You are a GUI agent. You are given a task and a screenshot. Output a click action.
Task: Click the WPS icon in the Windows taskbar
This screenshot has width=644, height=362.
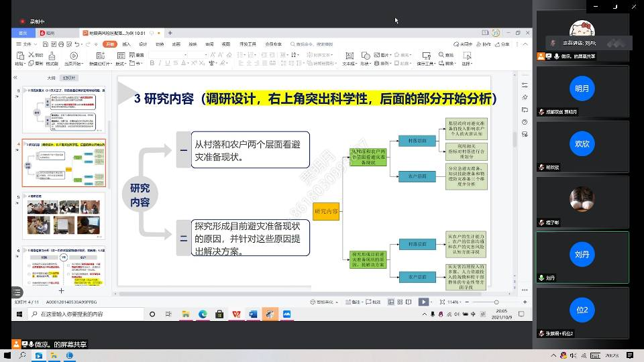click(x=236, y=314)
